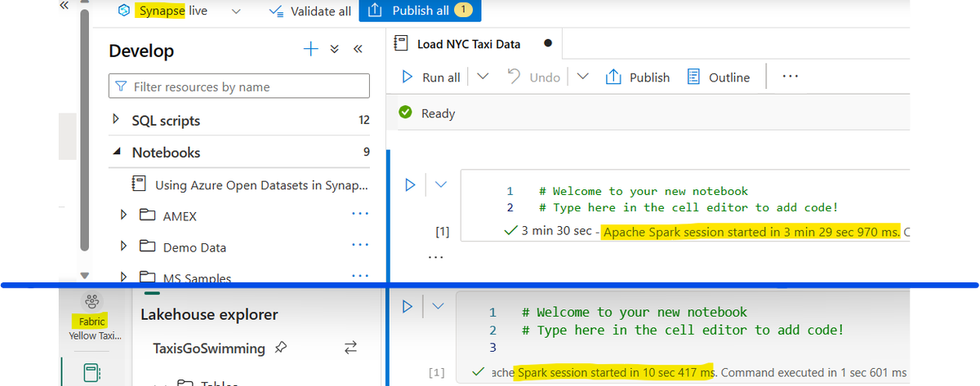Image resolution: width=980 pixels, height=386 pixels.
Task: Click the Validate all button
Action: (x=310, y=11)
